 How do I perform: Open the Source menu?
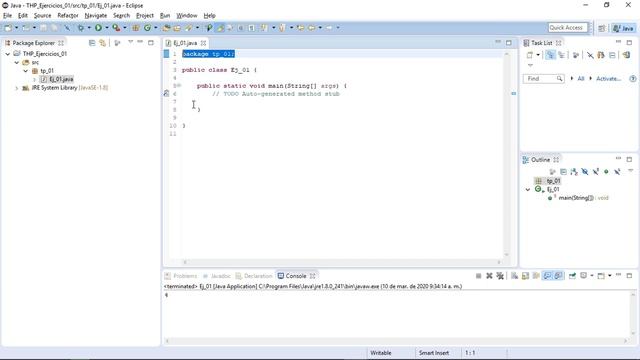[x=42, y=16]
